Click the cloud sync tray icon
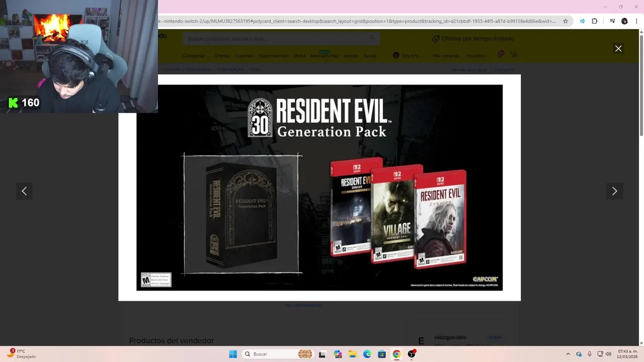The image size is (644, 362). tap(579, 354)
